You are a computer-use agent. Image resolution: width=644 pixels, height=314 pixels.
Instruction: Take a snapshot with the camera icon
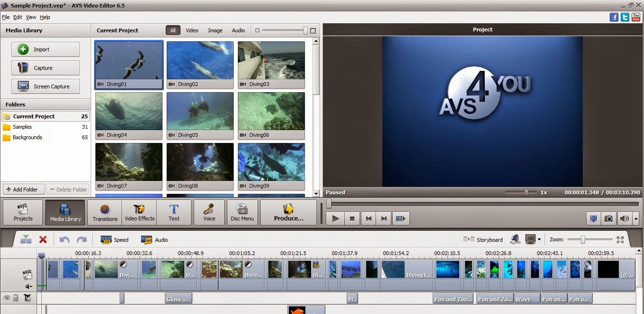pos(609,219)
